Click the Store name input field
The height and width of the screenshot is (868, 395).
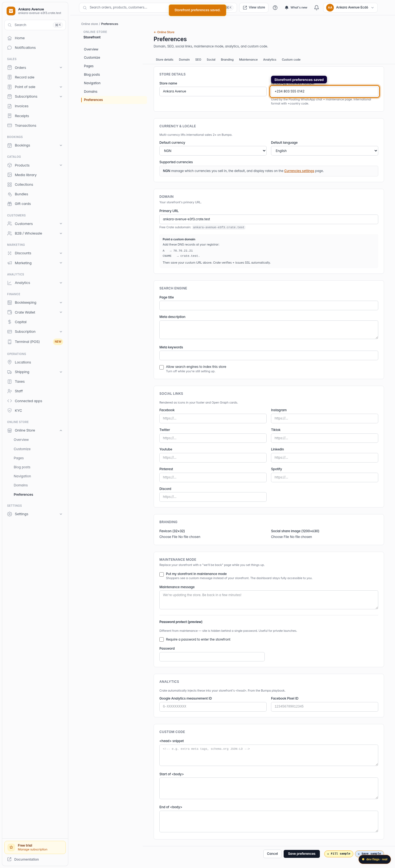(x=213, y=91)
